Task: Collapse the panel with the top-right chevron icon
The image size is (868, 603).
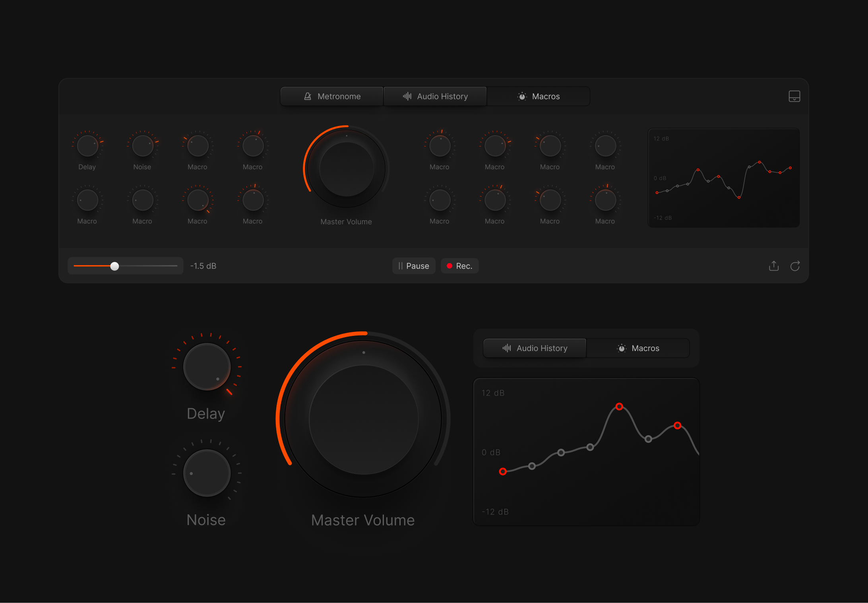Action: coord(794,96)
